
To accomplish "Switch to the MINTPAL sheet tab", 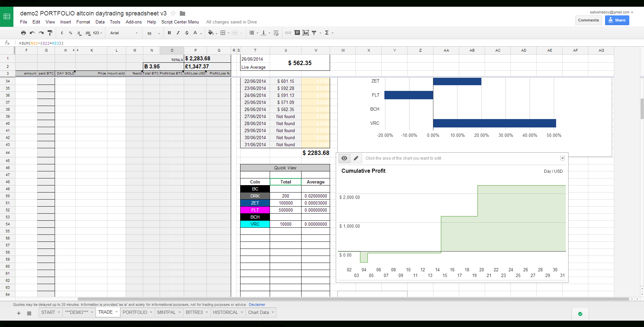I will [x=167, y=312].
